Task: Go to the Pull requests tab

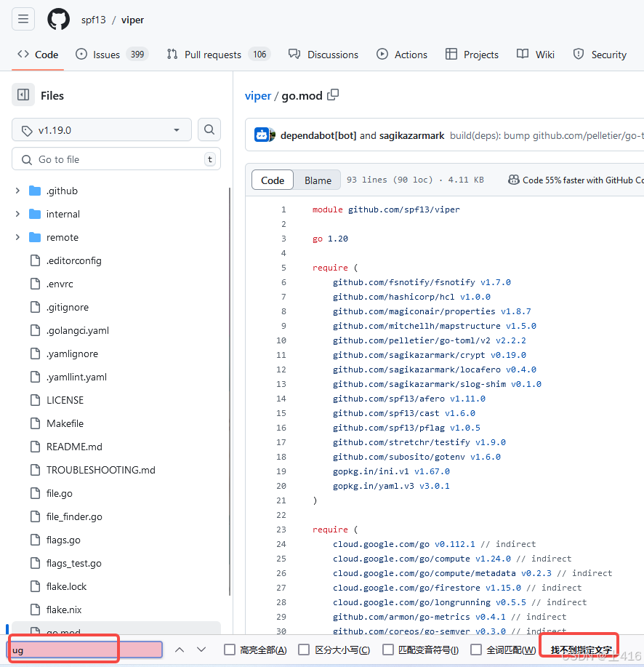Action: pyautogui.click(x=219, y=55)
